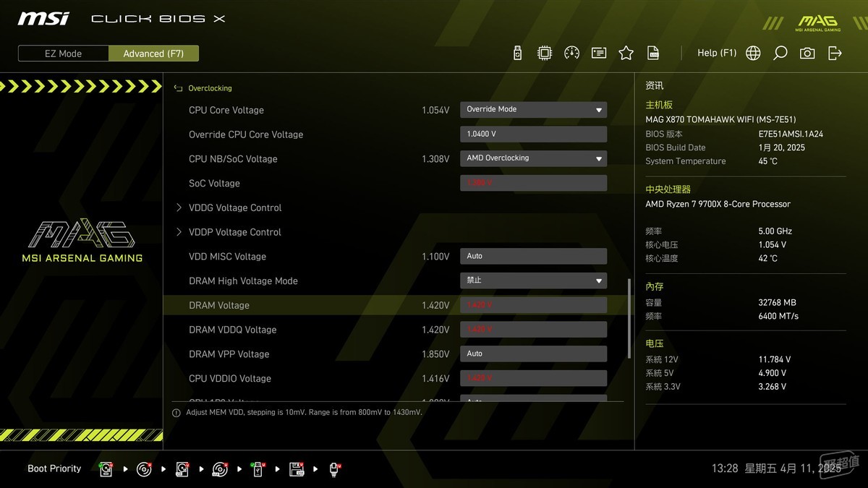
Task: Select the first hard disk boot device
Action: 106,469
